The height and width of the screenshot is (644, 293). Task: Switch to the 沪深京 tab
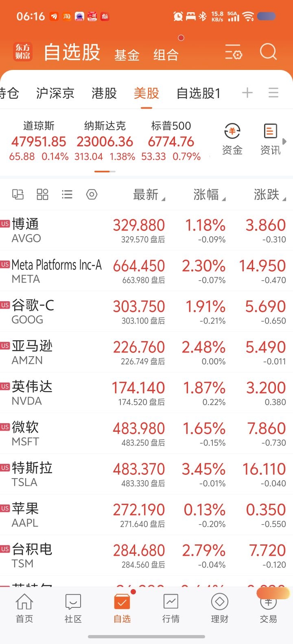[x=55, y=94]
